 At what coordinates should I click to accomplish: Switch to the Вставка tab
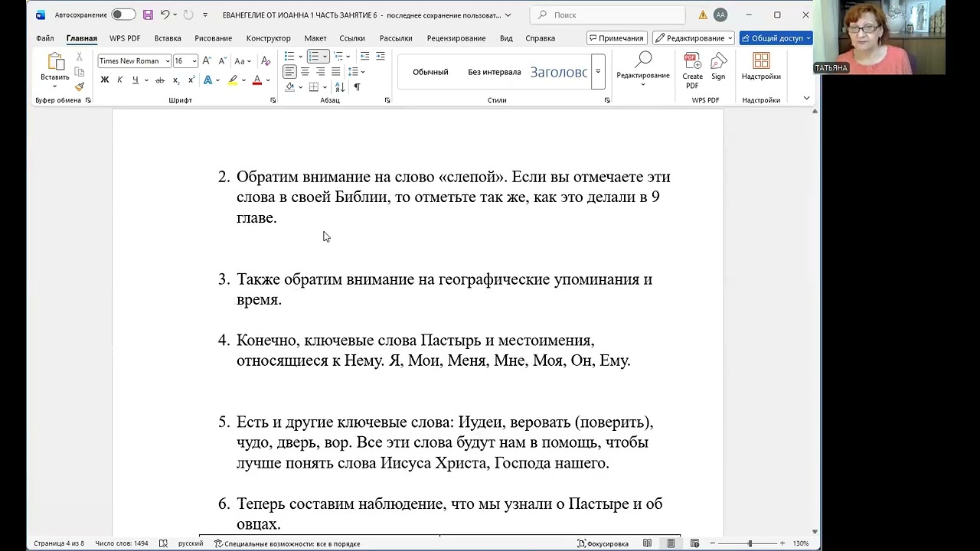click(x=168, y=38)
